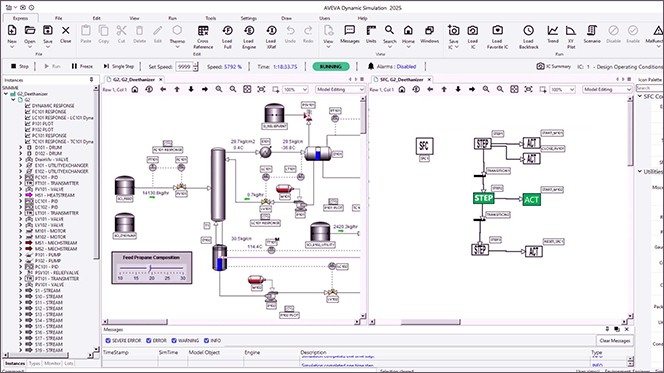Open the 100% zoom dropdown in SFC canvas
664x373 pixels.
click(x=572, y=90)
